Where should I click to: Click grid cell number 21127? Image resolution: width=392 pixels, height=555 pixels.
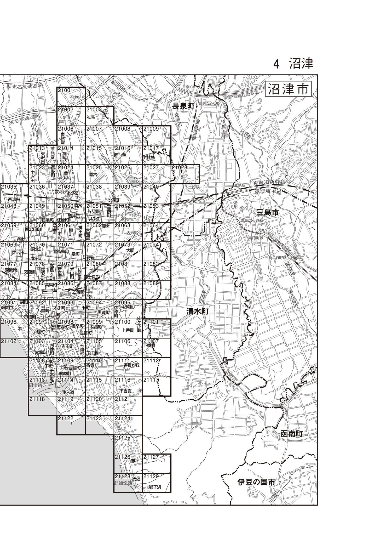pos(151,457)
